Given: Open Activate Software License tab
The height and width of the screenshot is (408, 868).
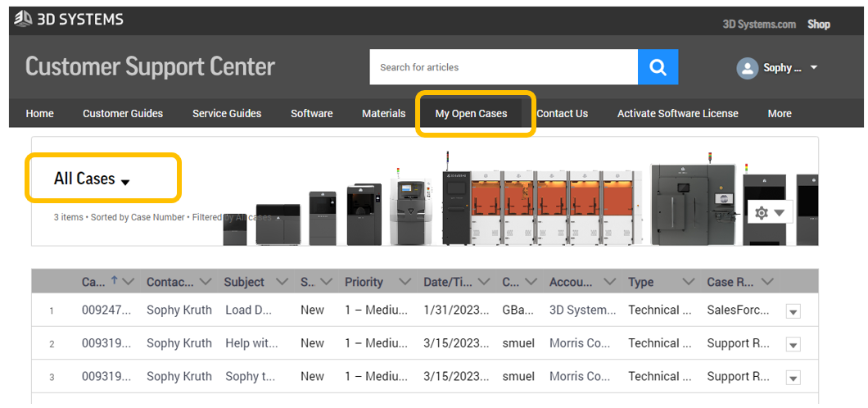Looking at the screenshot, I should pyautogui.click(x=677, y=114).
